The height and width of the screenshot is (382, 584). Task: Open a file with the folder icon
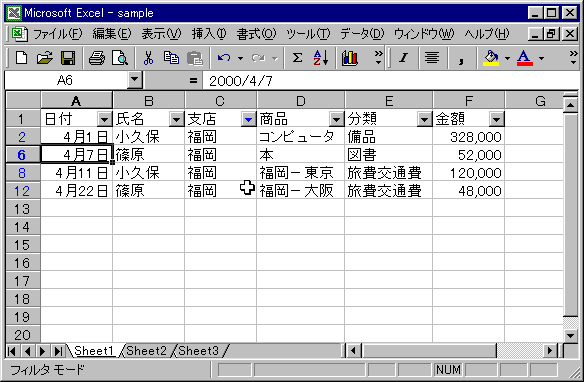click(x=45, y=58)
